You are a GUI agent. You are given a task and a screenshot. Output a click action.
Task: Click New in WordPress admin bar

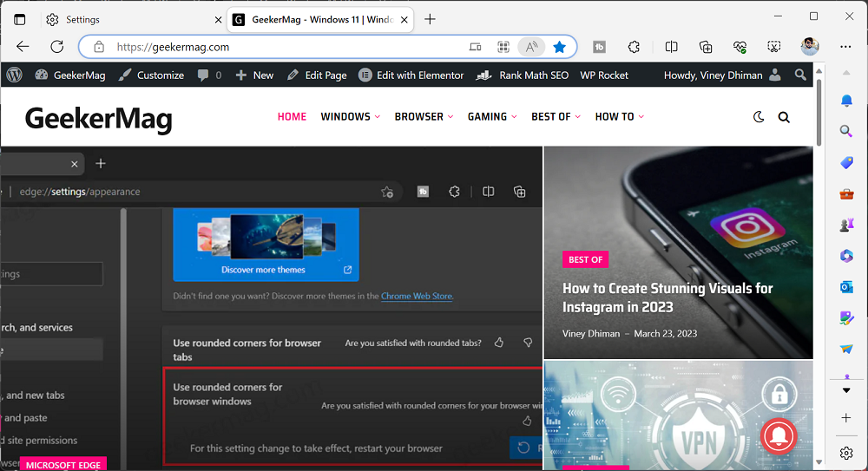254,75
